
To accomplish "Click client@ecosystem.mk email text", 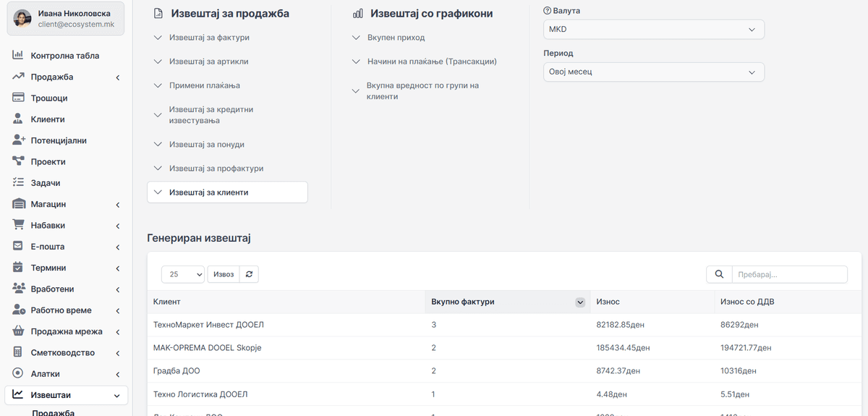I will click(x=76, y=25).
